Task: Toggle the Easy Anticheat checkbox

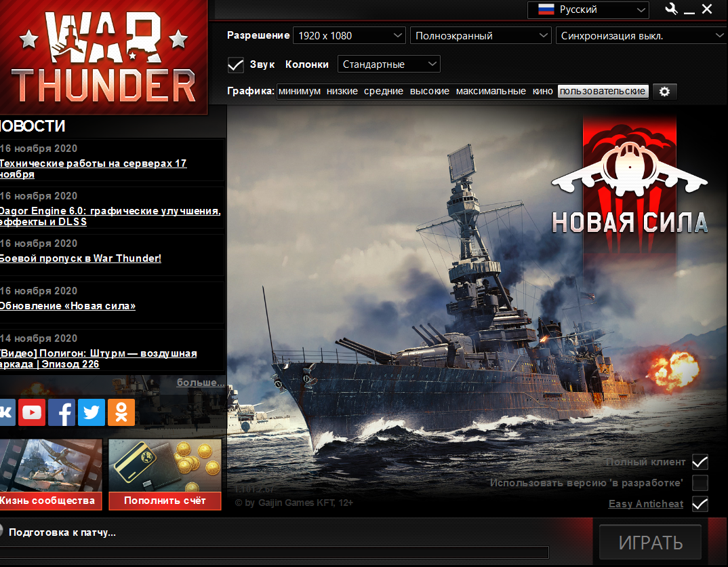Action: 700,504
